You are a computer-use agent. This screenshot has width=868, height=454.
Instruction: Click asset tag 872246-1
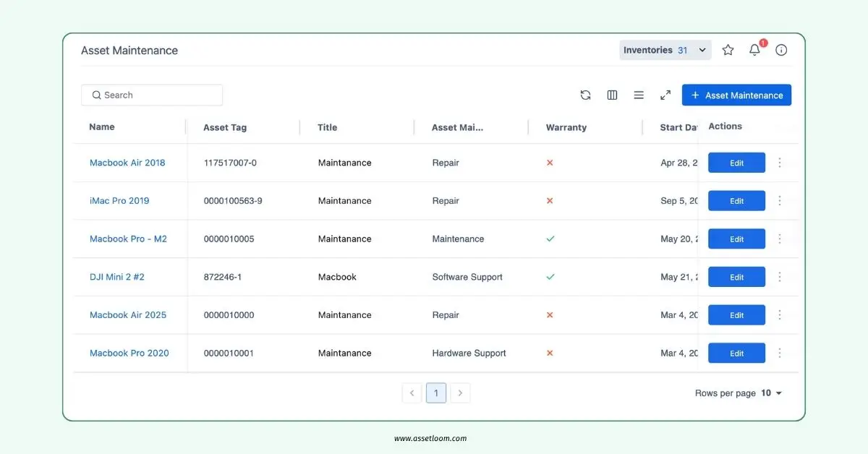pyautogui.click(x=223, y=277)
